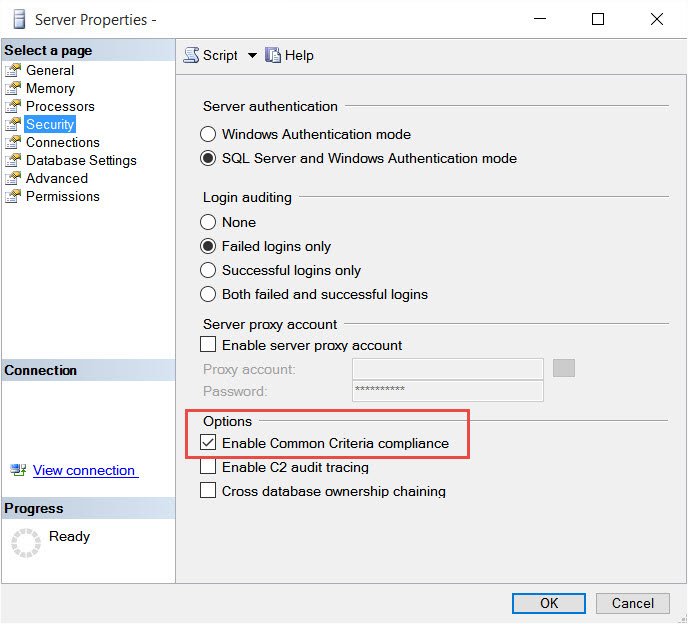Click the Advanced page icon
Screen dimensions: 688x624
coord(13,178)
